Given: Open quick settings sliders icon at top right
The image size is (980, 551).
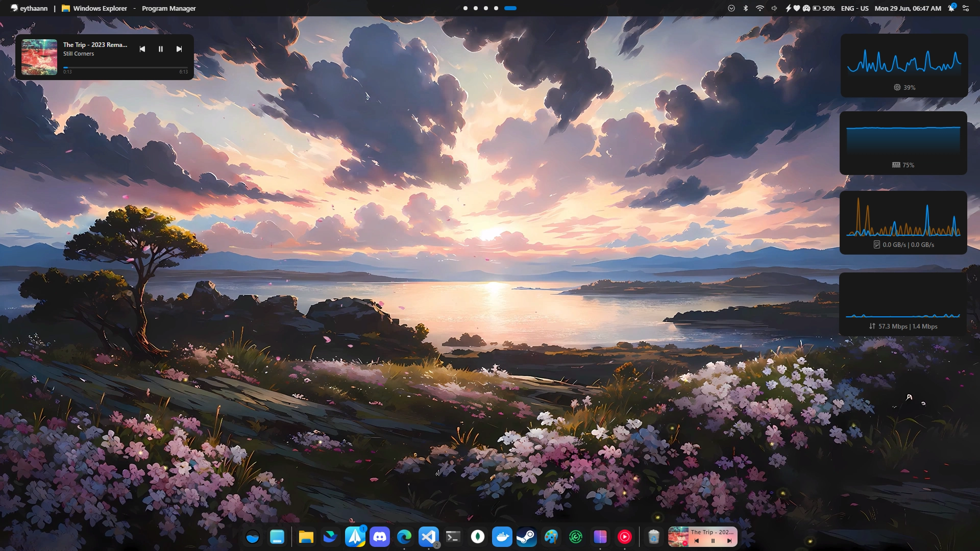Looking at the screenshot, I should point(966,8).
